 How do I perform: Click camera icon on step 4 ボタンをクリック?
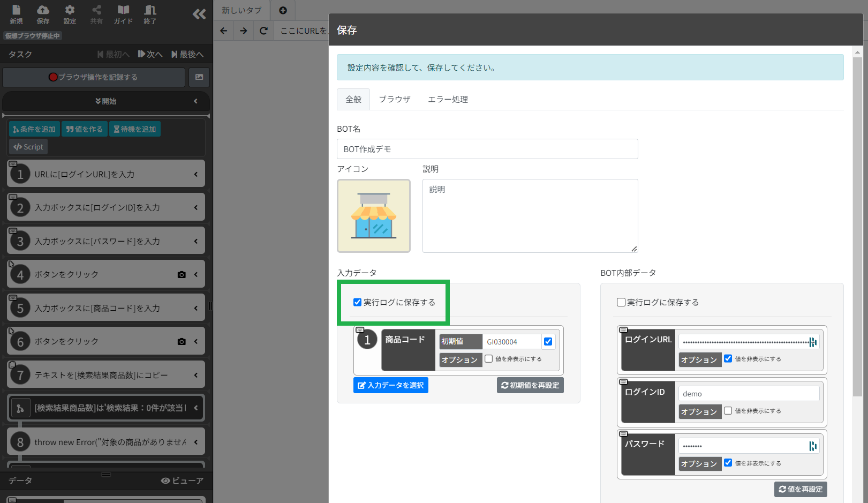pos(182,274)
